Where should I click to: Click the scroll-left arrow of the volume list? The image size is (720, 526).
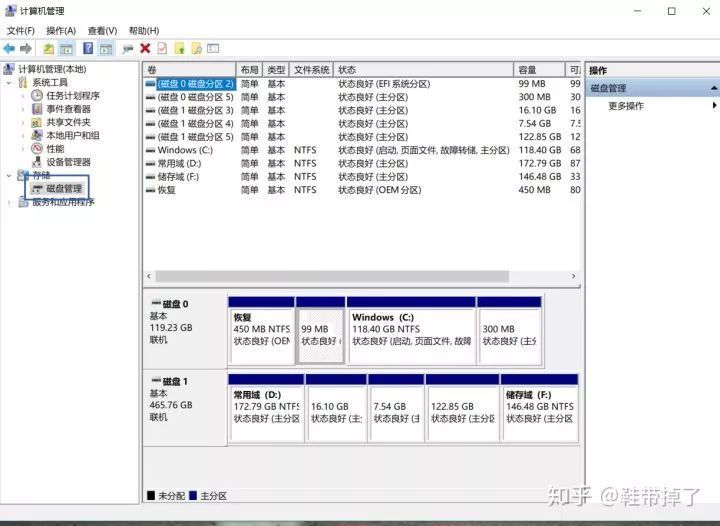tap(149, 276)
